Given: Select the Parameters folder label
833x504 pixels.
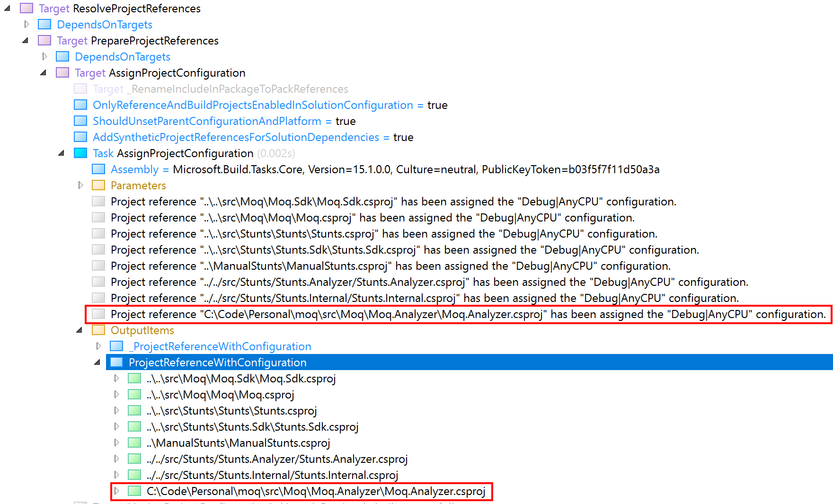Looking at the screenshot, I should [x=138, y=186].
